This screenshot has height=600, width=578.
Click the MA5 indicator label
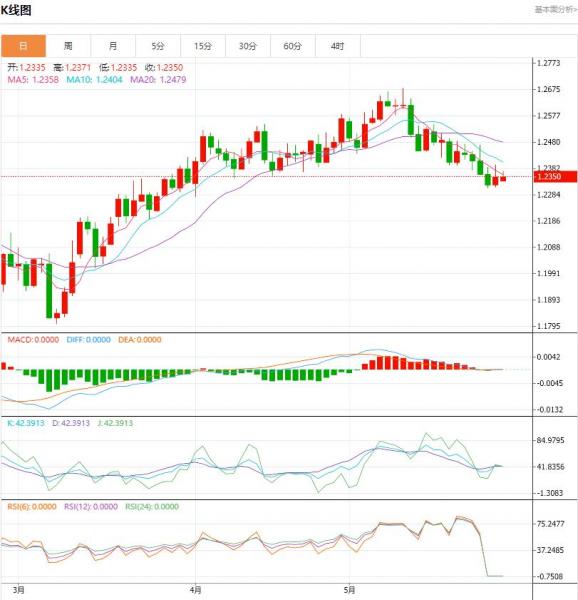pos(33,80)
